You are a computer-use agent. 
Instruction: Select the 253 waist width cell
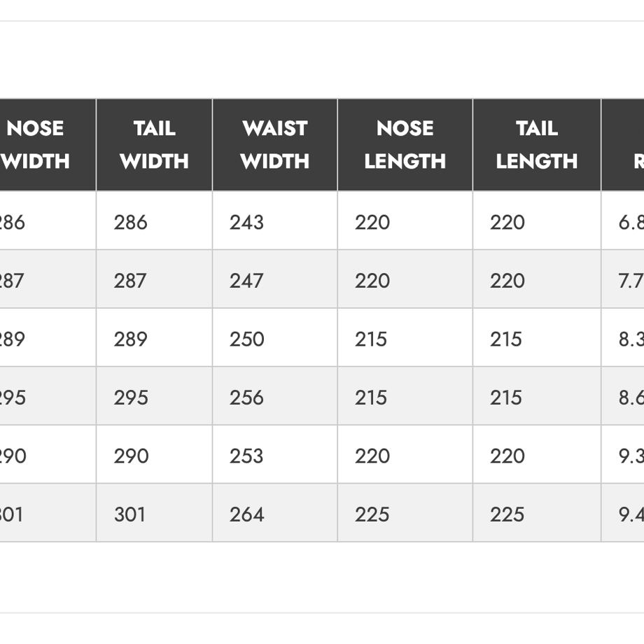(275, 454)
